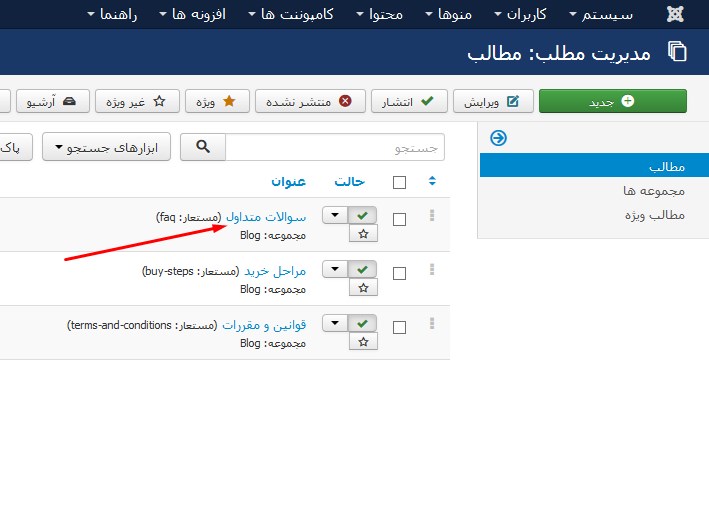The image size is (709, 515).
Task: Toggle featured star for مراحل خرید
Action: pos(364,288)
